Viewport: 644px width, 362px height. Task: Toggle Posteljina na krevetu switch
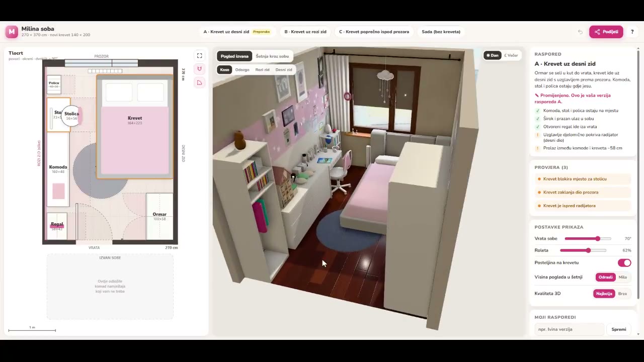pos(624,263)
